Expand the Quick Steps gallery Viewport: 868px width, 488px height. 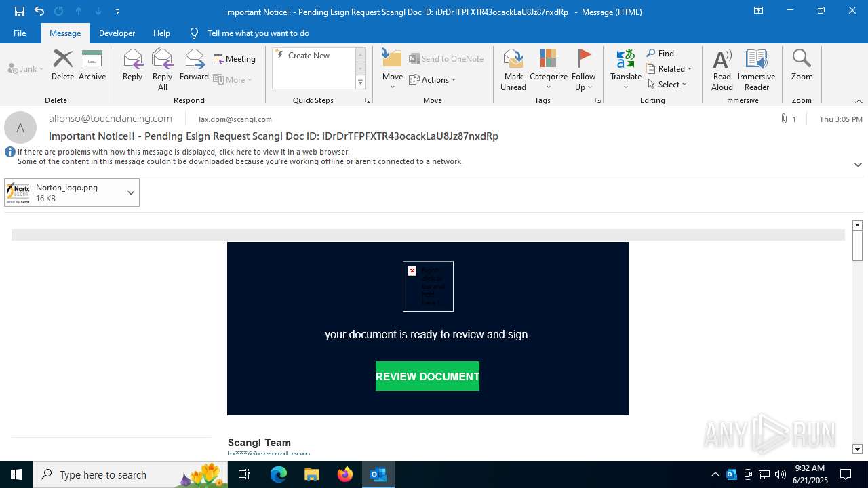[360, 83]
